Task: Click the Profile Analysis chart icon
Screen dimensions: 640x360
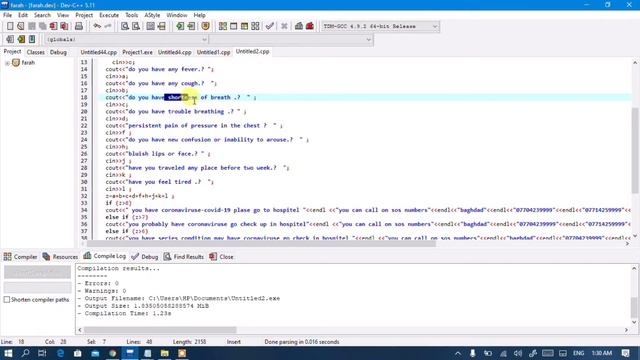Action: tap(299, 26)
